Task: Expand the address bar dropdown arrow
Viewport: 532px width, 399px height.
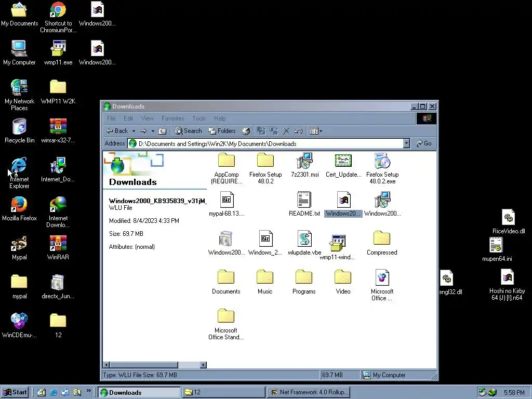Action: [x=406, y=143]
